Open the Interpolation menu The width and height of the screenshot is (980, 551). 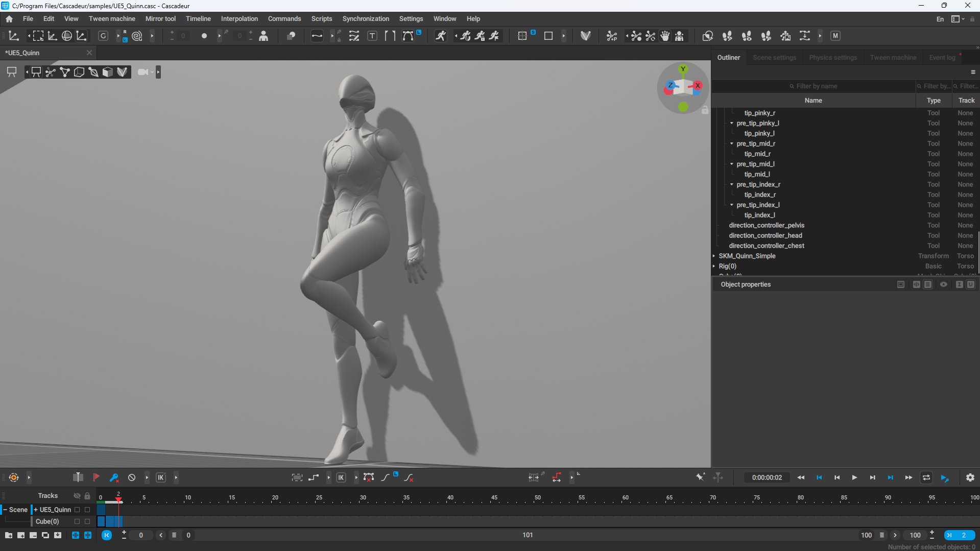[x=240, y=19]
